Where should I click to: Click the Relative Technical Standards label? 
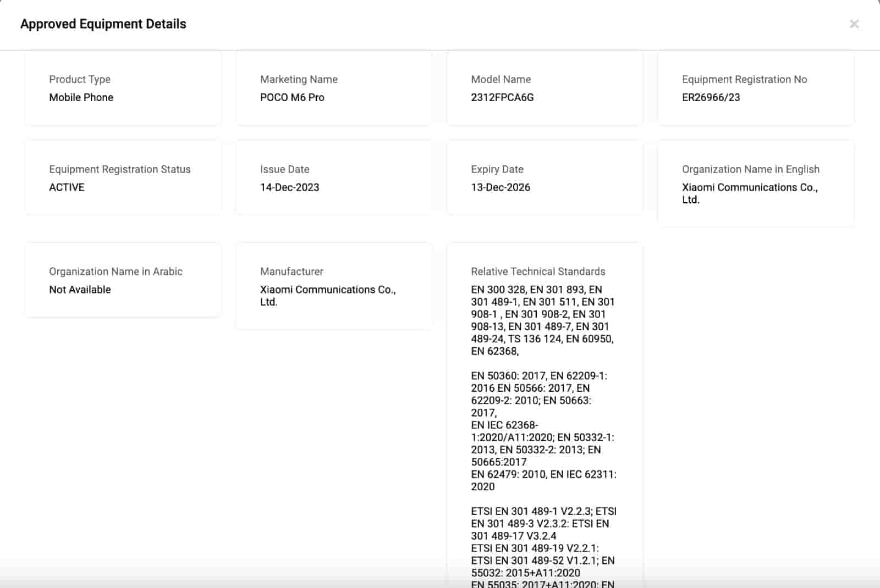(538, 271)
